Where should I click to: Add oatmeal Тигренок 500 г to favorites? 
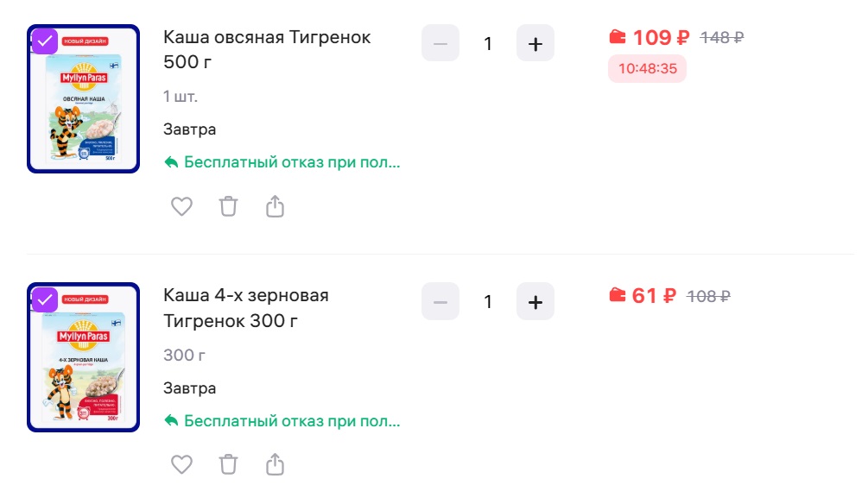(x=181, y=206)
